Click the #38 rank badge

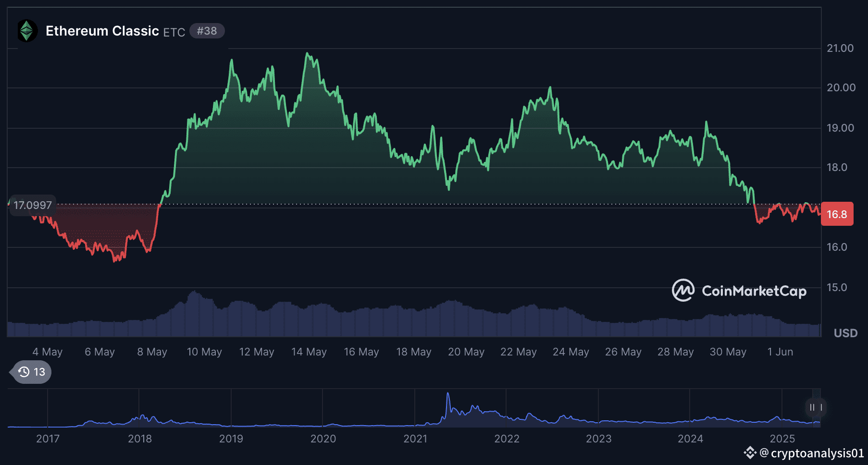point(207,31)
